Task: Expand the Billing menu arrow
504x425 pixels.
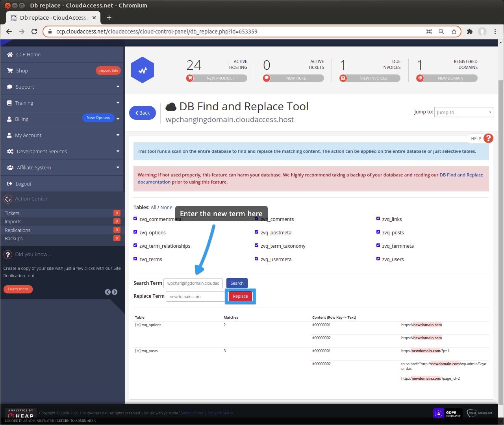Action: pyautogui.click(x=118, y=119)
